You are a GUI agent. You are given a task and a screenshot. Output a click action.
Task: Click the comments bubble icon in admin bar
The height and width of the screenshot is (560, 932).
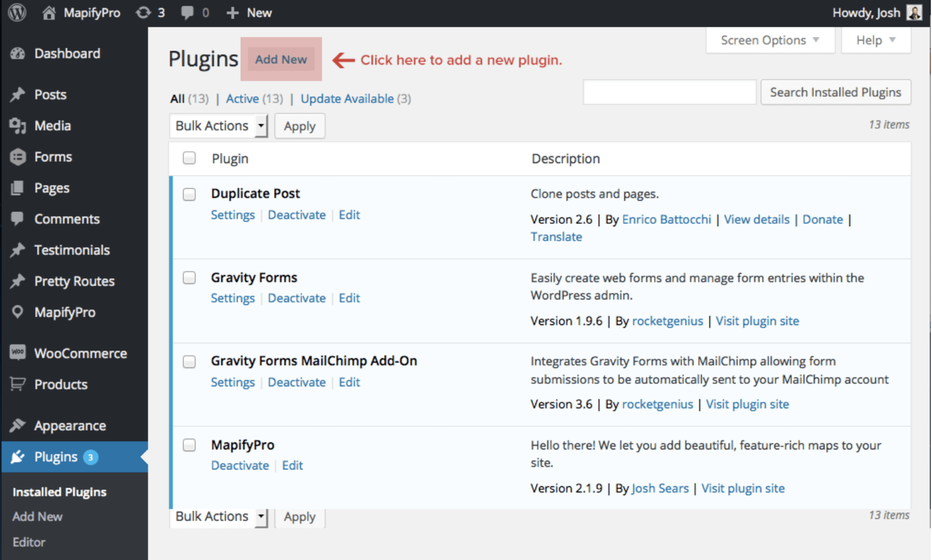click(187, 12)
